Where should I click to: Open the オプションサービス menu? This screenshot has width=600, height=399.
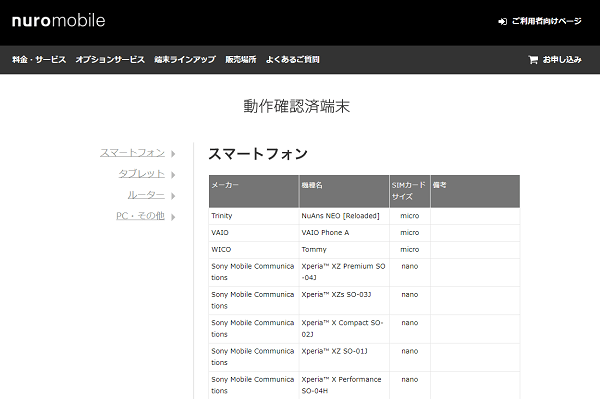[x=110, y=60]
